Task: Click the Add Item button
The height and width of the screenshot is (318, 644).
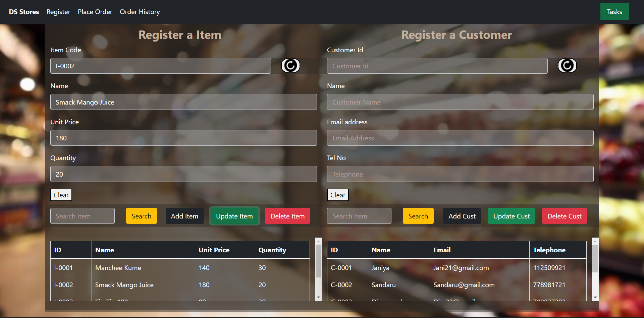Action: coord(184,216)
